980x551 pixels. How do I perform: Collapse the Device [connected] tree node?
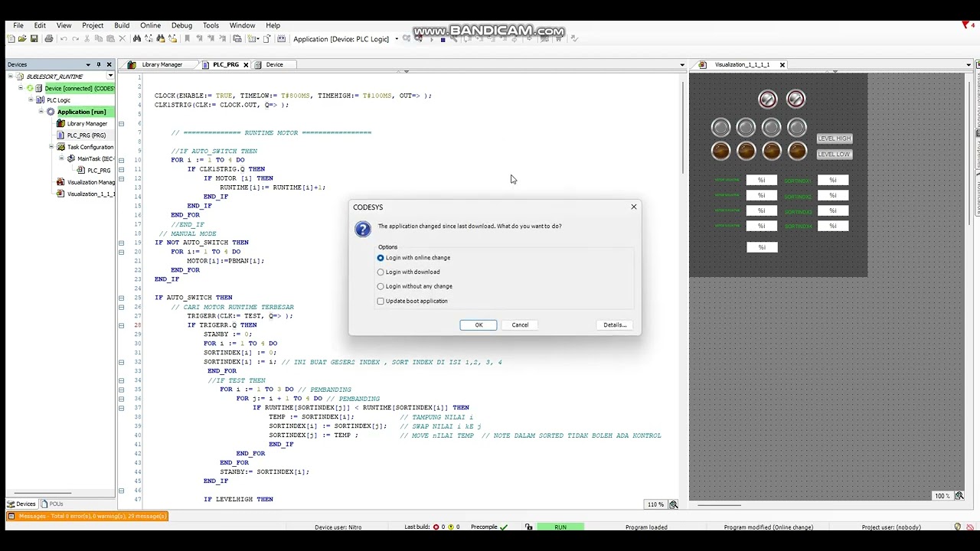pos(21,88)
